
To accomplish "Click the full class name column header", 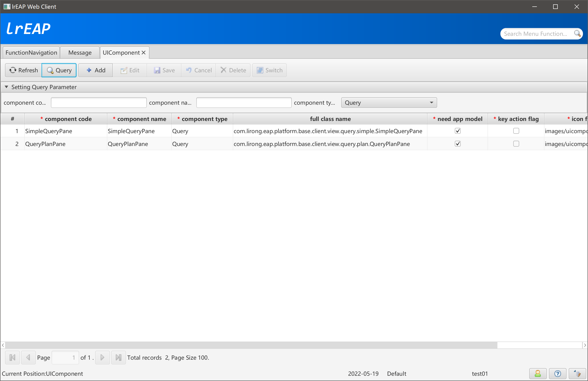I will 330,119.
